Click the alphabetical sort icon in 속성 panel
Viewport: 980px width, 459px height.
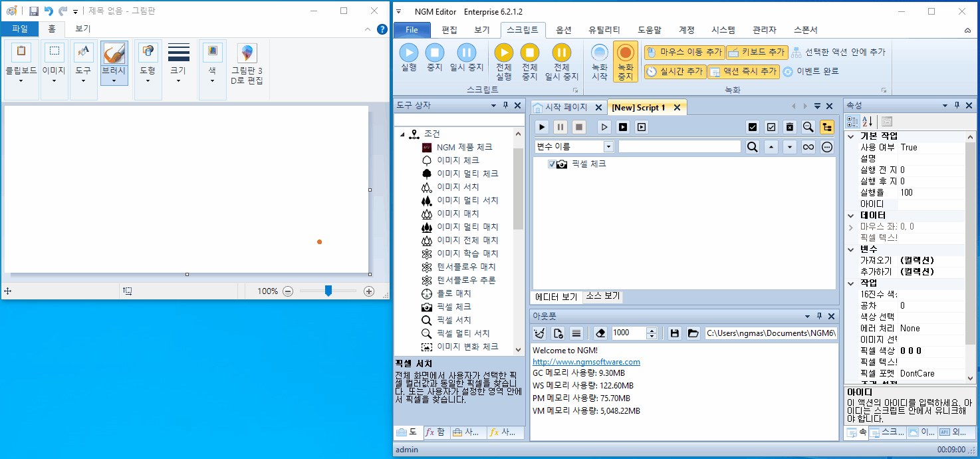tap(868, 122)
